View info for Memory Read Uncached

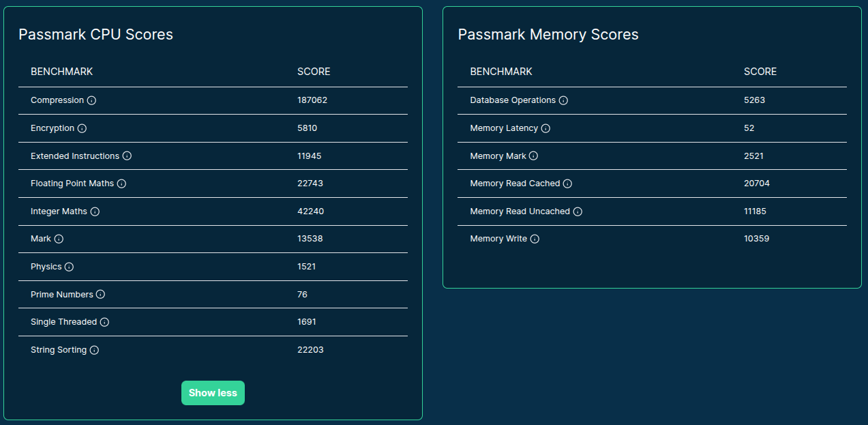click(x=578, y=211)
